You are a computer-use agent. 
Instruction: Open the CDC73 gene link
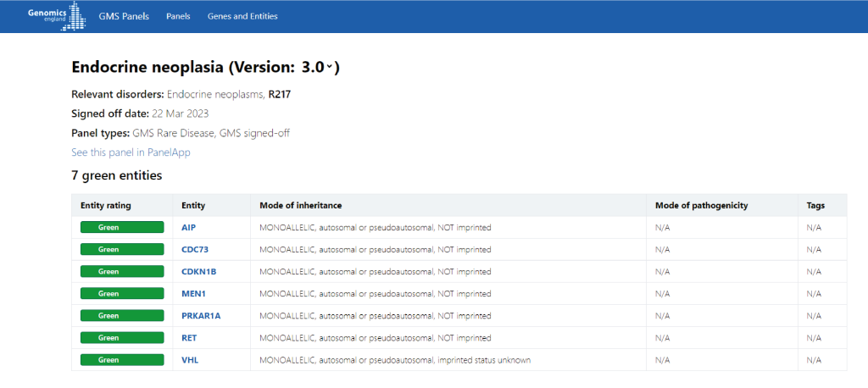pyautogui.click(x=195, y=250)
